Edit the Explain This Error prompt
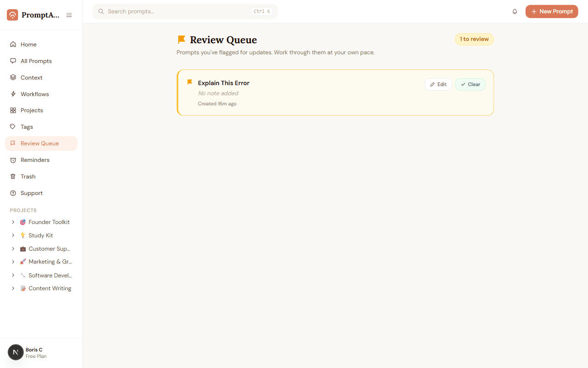Viewport: 588px width, 368px height. [438, 84]
